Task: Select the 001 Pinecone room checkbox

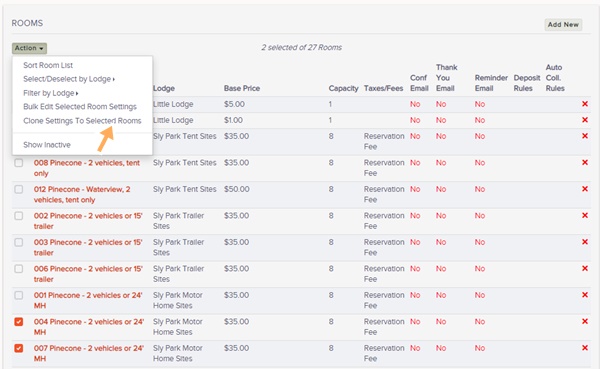Action: 18,295
